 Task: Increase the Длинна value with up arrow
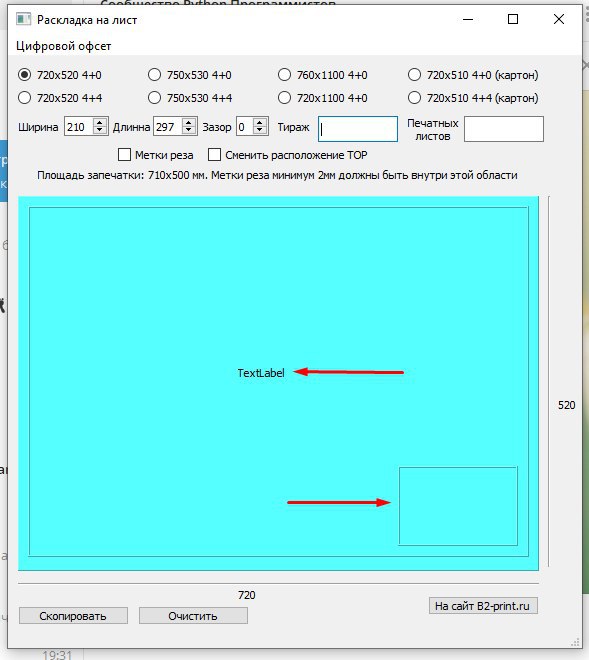pos(189,123)
